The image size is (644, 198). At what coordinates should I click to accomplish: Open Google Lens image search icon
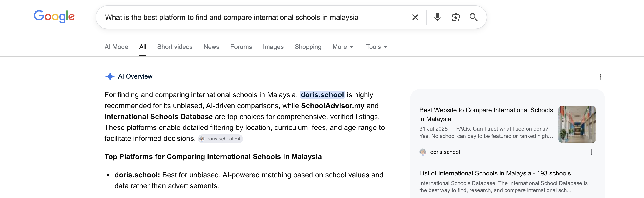455,17
